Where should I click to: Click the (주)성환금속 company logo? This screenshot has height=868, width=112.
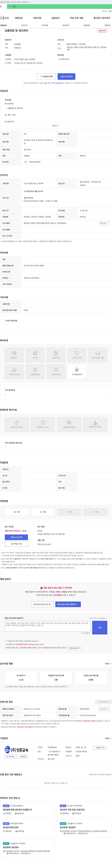pyautogui.click(x=16, y=750)
